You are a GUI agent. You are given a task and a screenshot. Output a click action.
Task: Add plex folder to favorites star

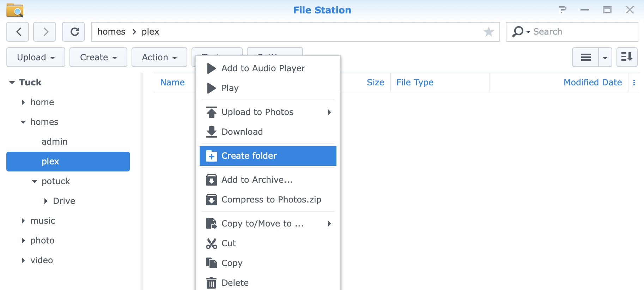click(x=488, y=32)
